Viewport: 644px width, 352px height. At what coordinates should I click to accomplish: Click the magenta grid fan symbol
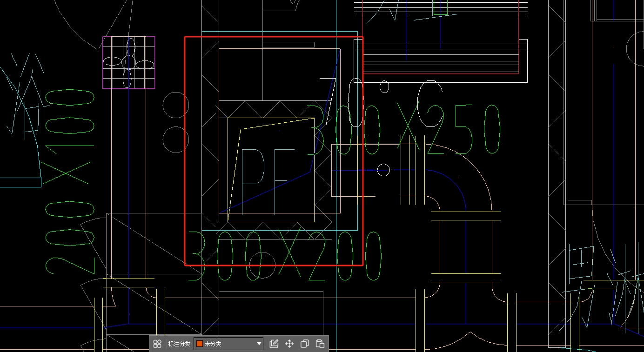(x=129, y=62)
